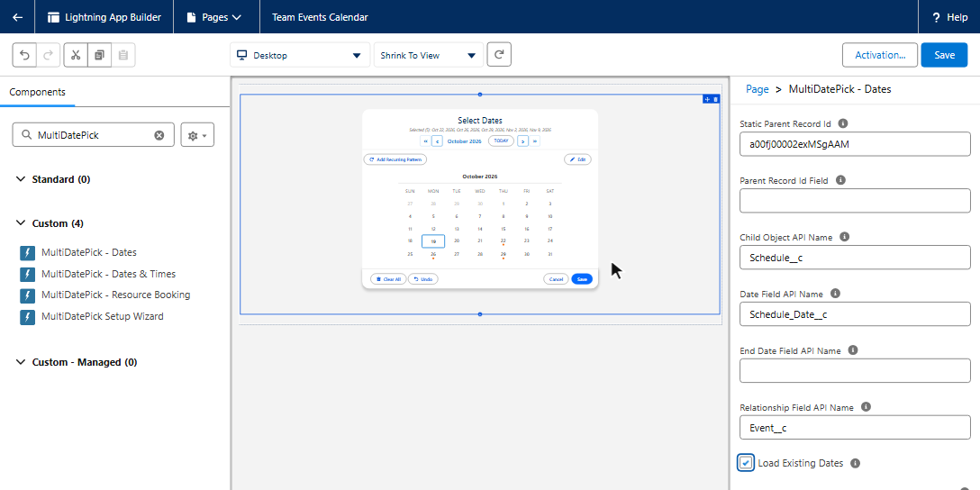Viewport: 980px width, 490px height.
Task: Click Clear All in date picker
Action: point(388,278)
